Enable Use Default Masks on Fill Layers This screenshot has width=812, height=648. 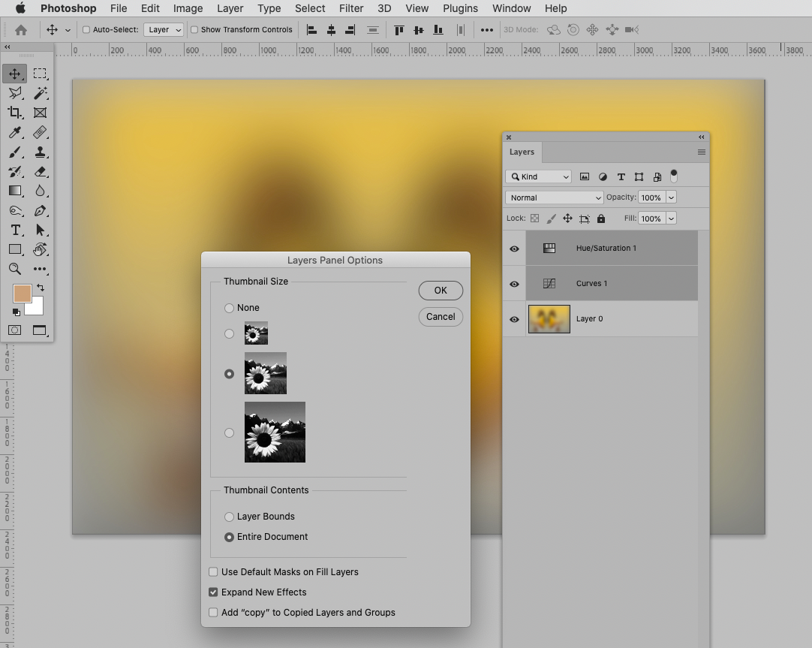(x=213, y=571)
